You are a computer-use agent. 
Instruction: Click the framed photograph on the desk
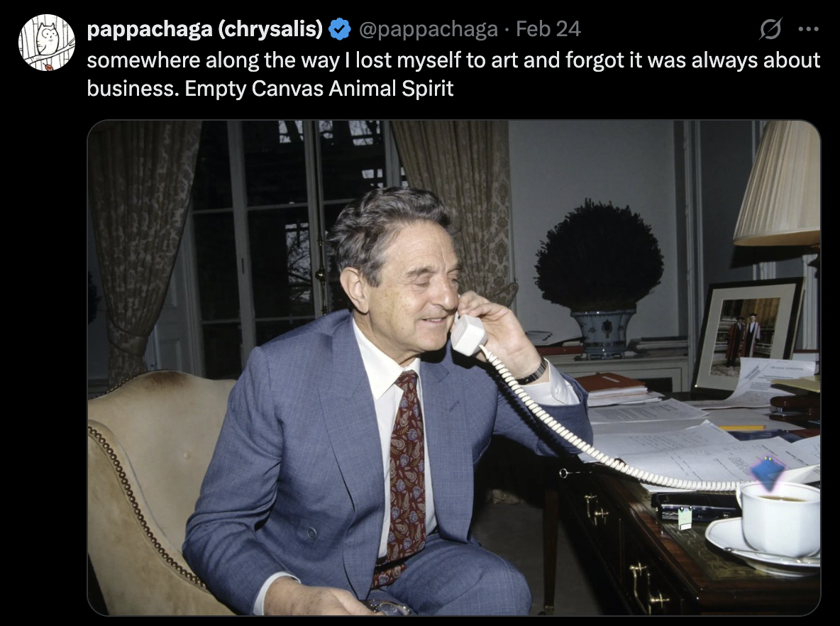[748, 334]
